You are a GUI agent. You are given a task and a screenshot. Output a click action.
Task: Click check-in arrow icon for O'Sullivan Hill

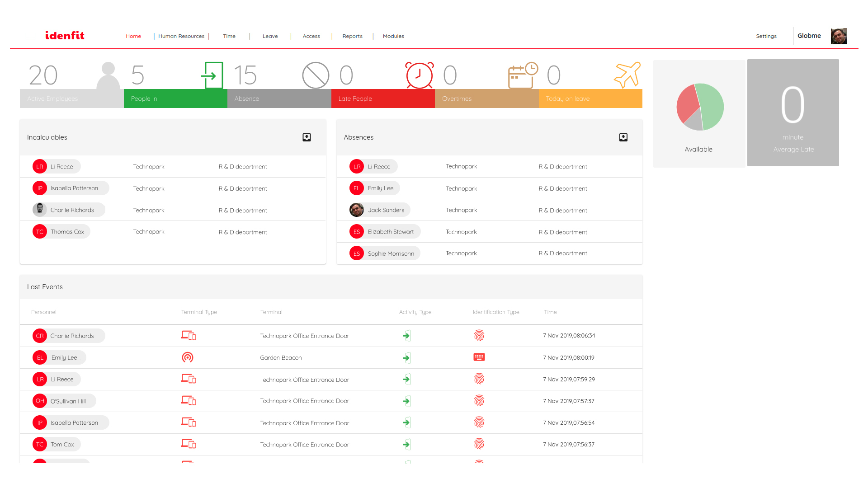[407, 401]
